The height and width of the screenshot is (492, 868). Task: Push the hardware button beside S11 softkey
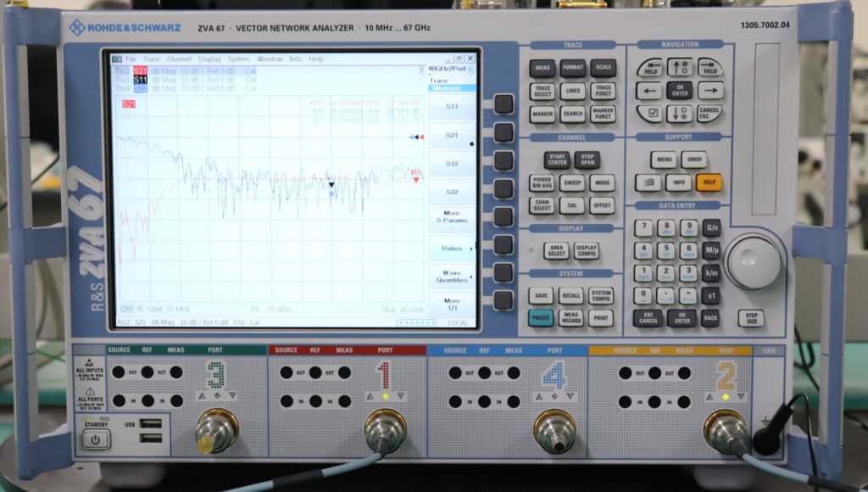pyautogui.click(x=504, y=103)
